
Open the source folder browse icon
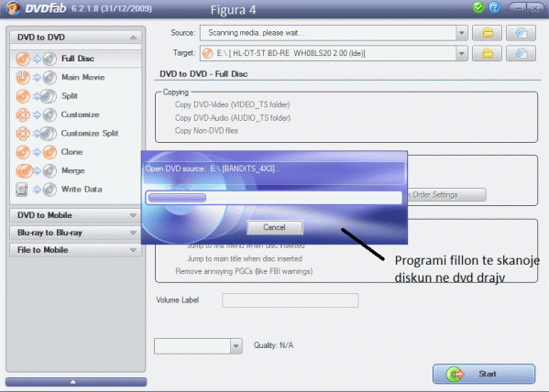coord(487,33)
